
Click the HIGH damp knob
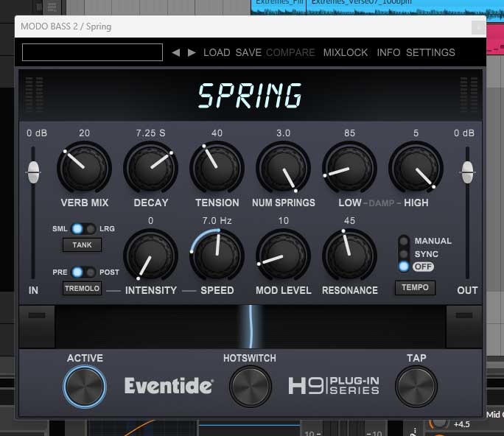416,168
